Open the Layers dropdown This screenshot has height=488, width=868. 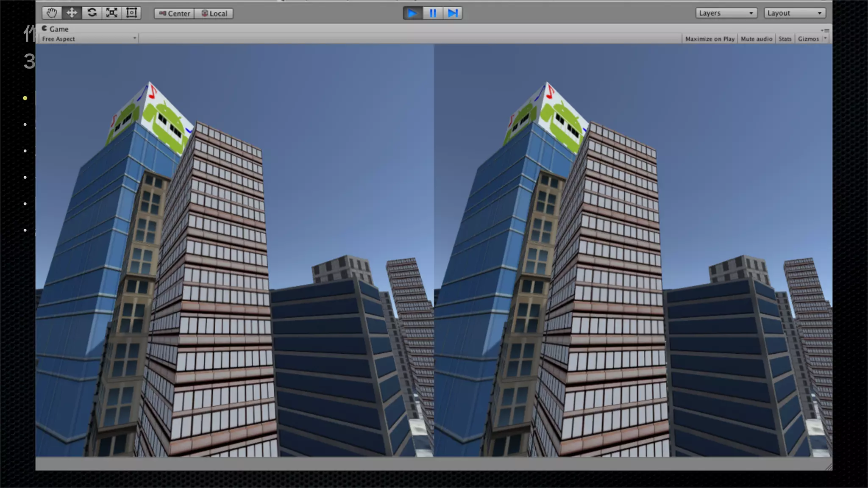tap(726, 13)
